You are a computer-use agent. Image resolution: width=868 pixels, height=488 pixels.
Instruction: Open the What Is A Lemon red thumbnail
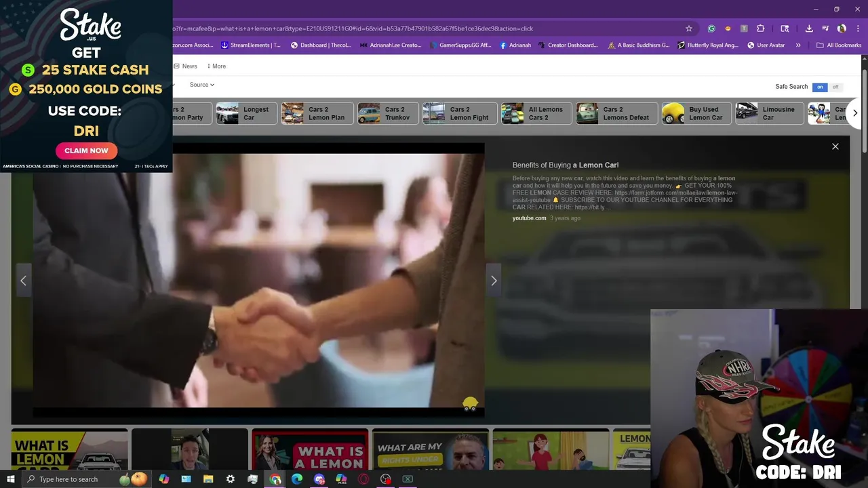click(310, 449)
